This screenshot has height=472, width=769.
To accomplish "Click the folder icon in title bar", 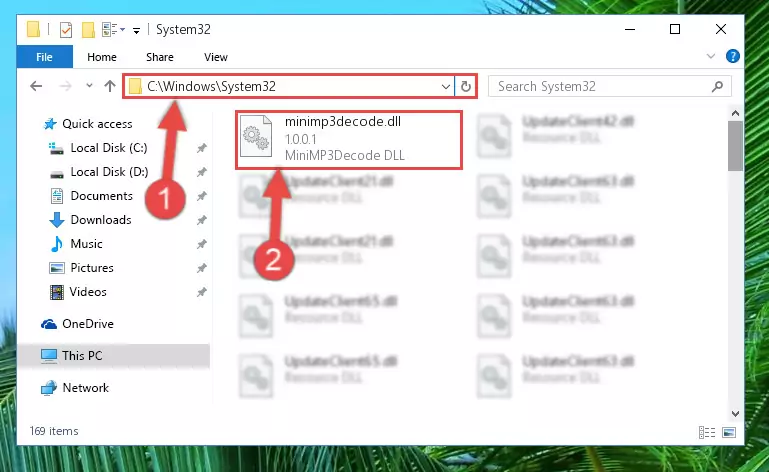I will pyautogui.click(x=33, y=29).
